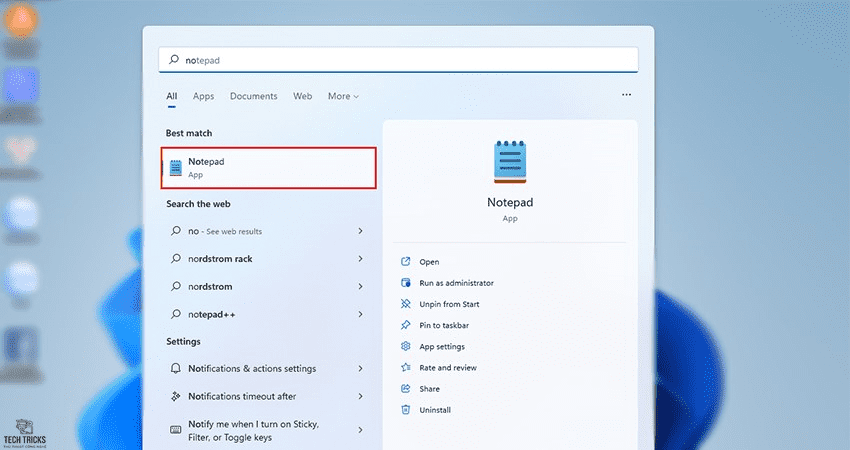
Task: Choose the Uninstall text action
Action: pos(435,410)
